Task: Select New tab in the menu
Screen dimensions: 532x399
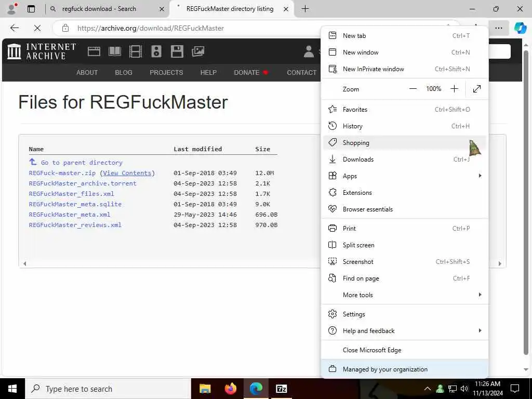Action: [404, 36]
